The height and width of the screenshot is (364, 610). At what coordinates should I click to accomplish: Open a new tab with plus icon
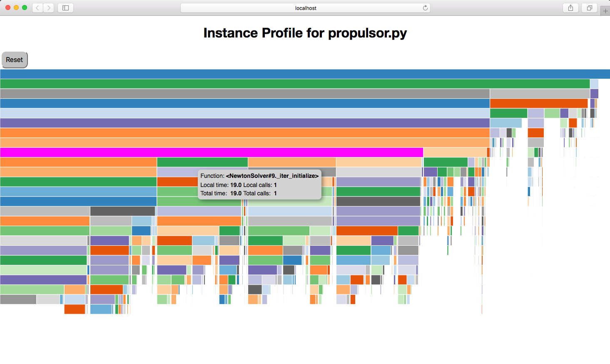(x=605, y=11)
